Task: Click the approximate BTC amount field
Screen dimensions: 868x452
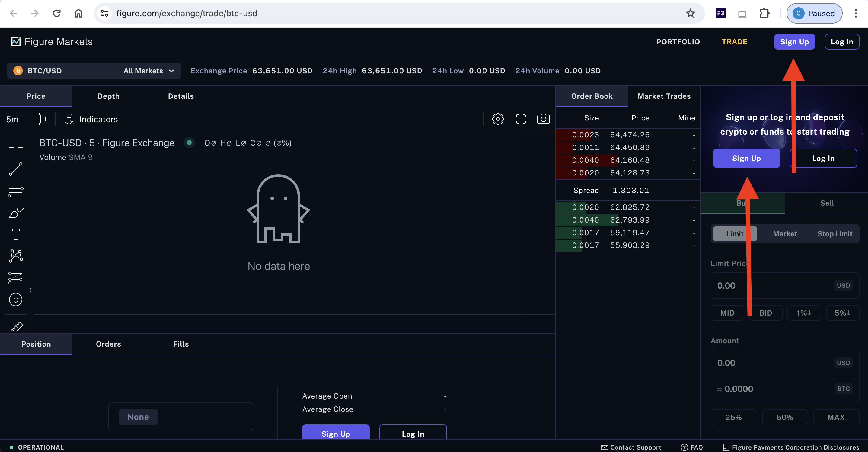Action: 785,389
